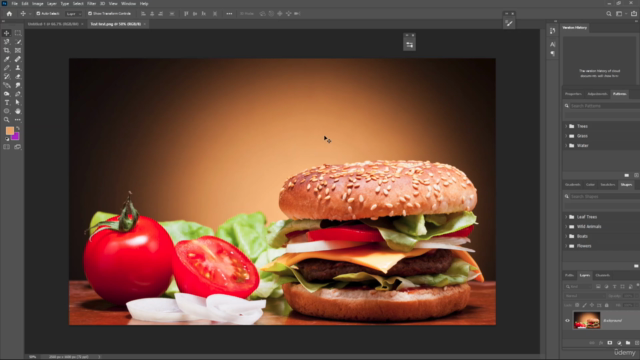Click the Share icon at top right

tap(634, 13)
